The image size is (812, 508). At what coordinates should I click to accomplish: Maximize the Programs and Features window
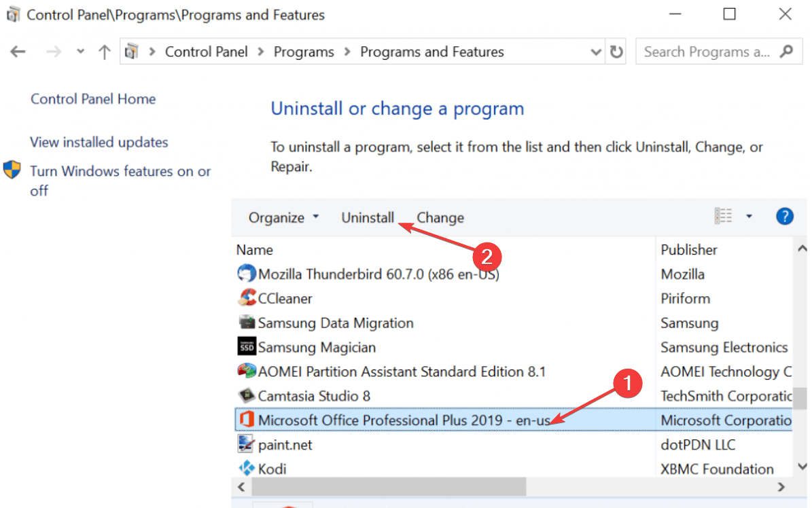729,14
